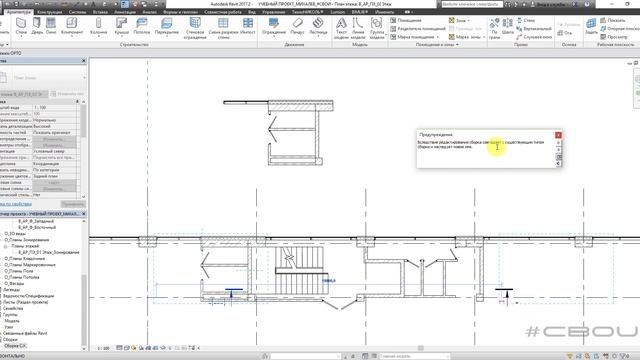
Task: Open the properties help link
Action: click(16, 204)
